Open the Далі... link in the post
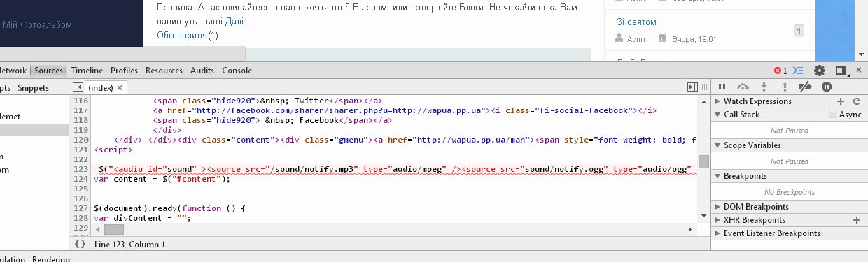The width and height of the screenshot is (868, 262). (238, 22)
